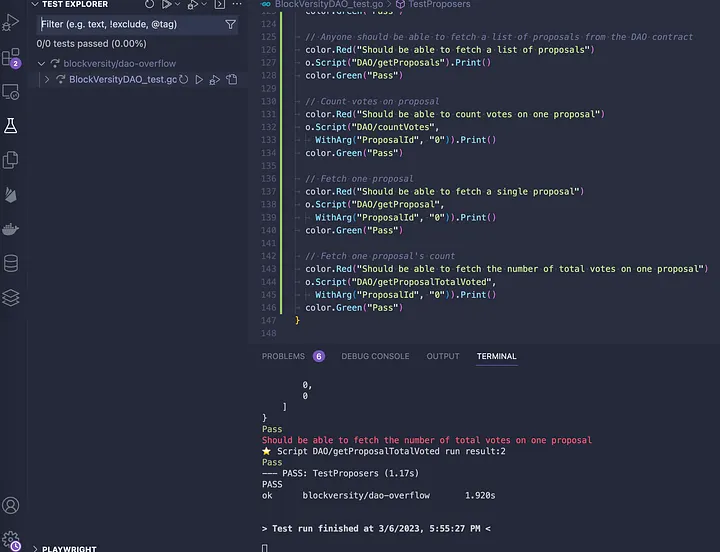Expand the BlockVersityDAO_test.go tree item
The image size is (720, 552).
coord(47,79)
